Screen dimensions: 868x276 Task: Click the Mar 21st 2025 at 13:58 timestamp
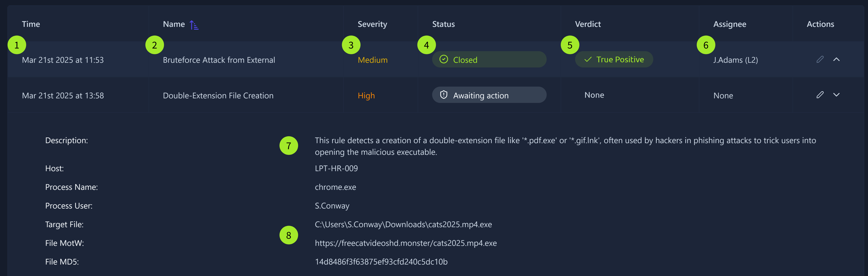tap(63, 95)
